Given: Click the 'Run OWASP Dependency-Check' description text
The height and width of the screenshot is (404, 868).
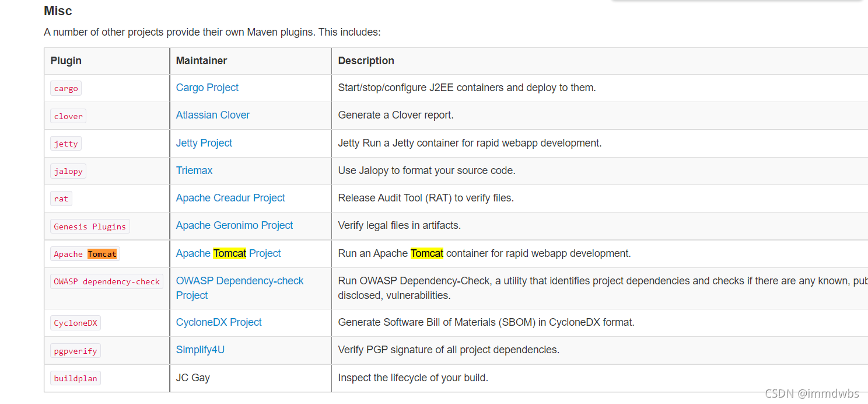Looking at the screenshot, I should click(x=603, y=288).
